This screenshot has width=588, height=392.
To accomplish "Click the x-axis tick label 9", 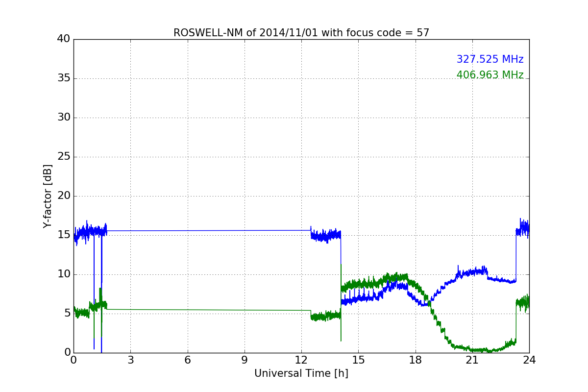I will pos(245,360).
